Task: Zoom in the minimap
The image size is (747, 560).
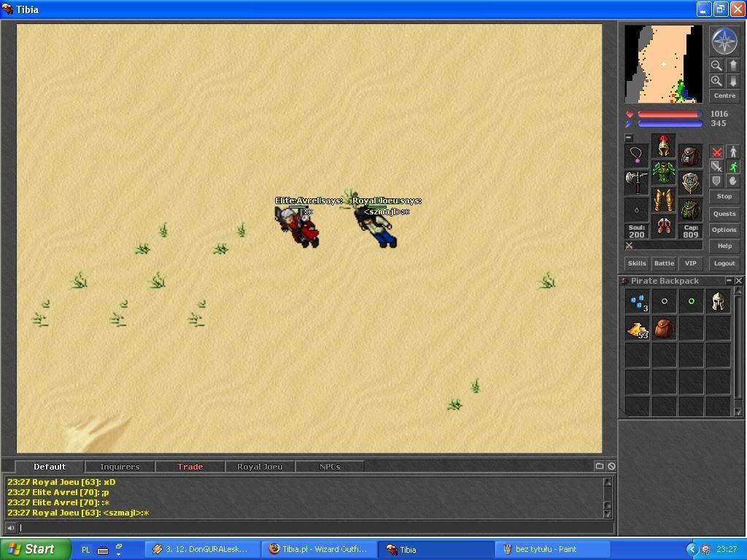Action: click(716, 81)
